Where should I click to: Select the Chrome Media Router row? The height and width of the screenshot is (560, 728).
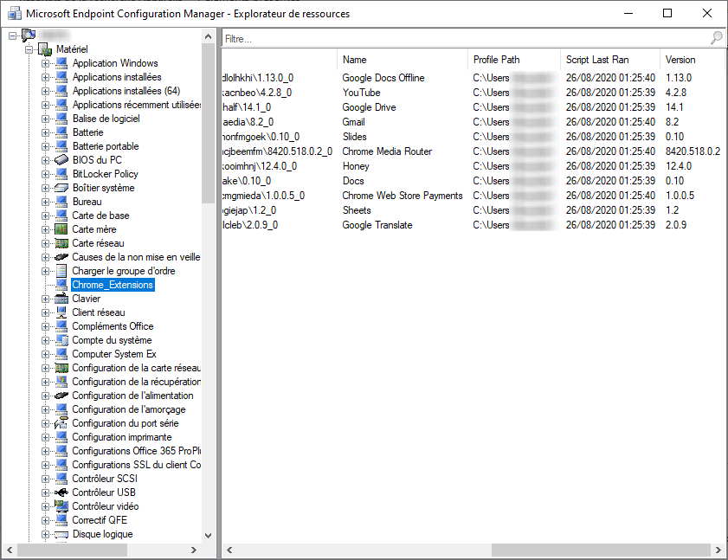coord(473,151)
